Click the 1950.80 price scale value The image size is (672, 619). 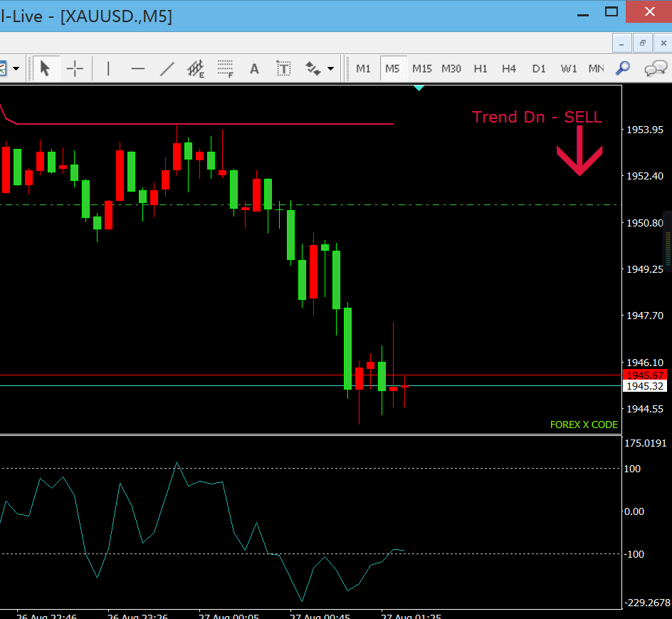click(644, 223)
